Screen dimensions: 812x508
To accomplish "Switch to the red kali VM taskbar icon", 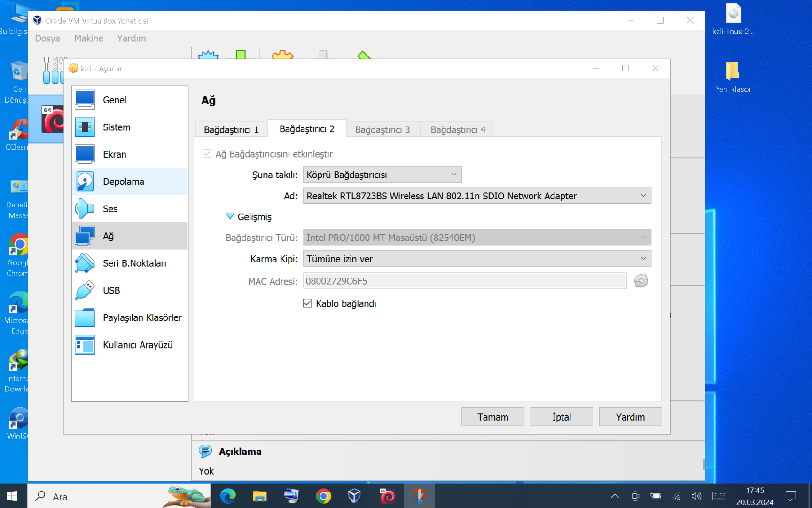I will pos(387,496).
